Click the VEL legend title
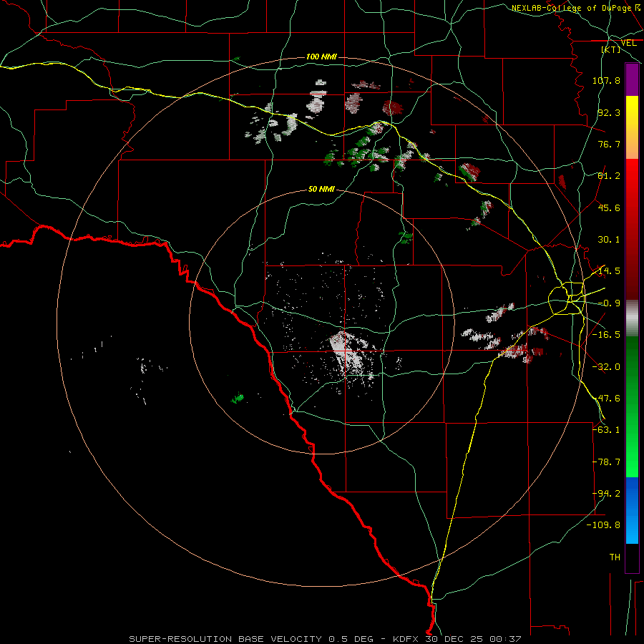The image size is (644, 644). [628, 43]
